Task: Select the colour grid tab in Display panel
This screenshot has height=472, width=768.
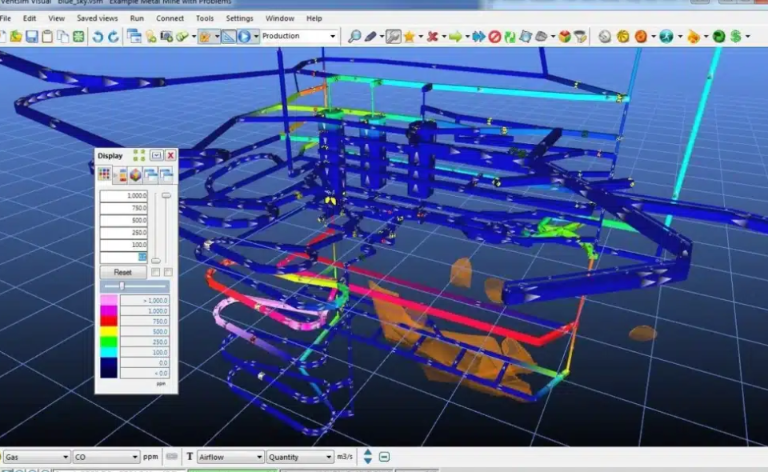Action: point(104,174)
